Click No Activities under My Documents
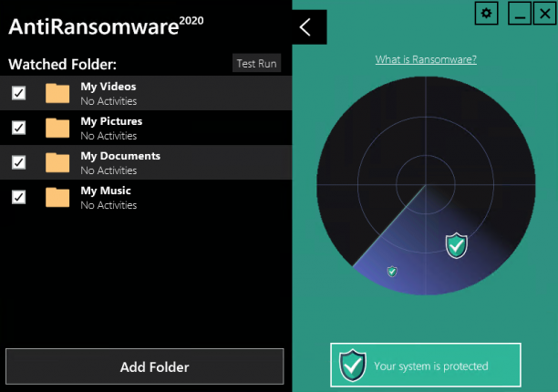 108,170
